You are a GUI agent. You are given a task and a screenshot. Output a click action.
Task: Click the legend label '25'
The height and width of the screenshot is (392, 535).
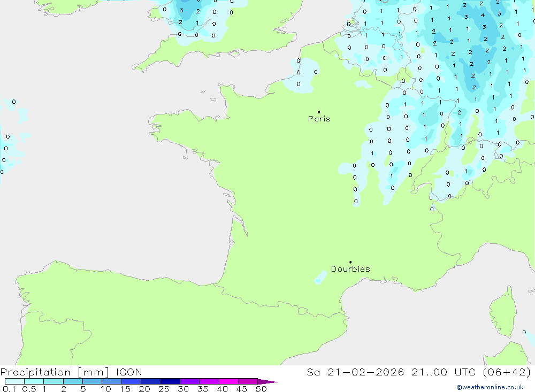pos(164,389)
